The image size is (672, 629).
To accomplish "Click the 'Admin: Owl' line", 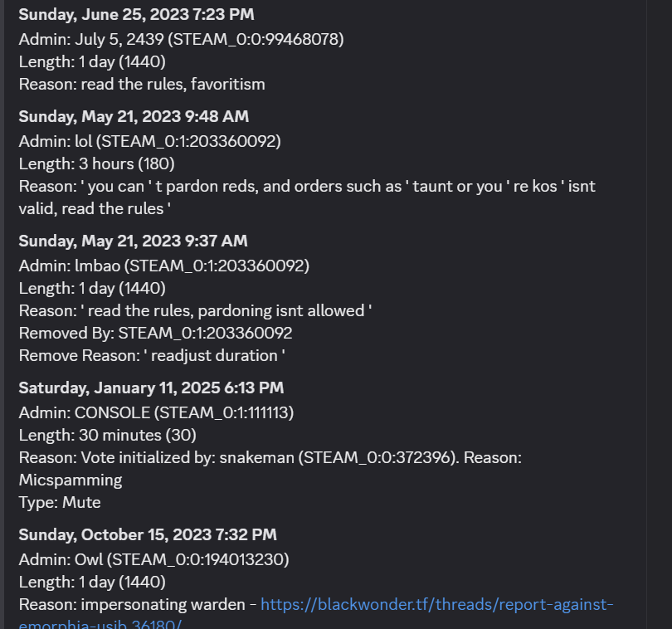I will (153, 560).
